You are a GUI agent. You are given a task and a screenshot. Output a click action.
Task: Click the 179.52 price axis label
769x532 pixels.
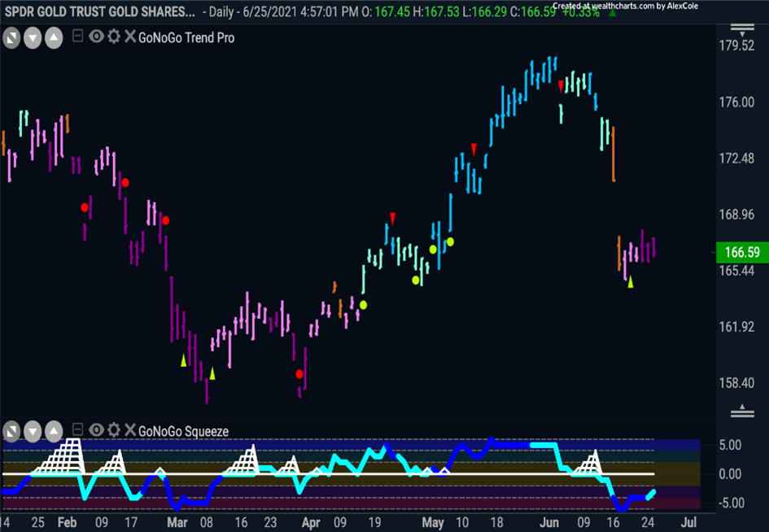[736, 46]
